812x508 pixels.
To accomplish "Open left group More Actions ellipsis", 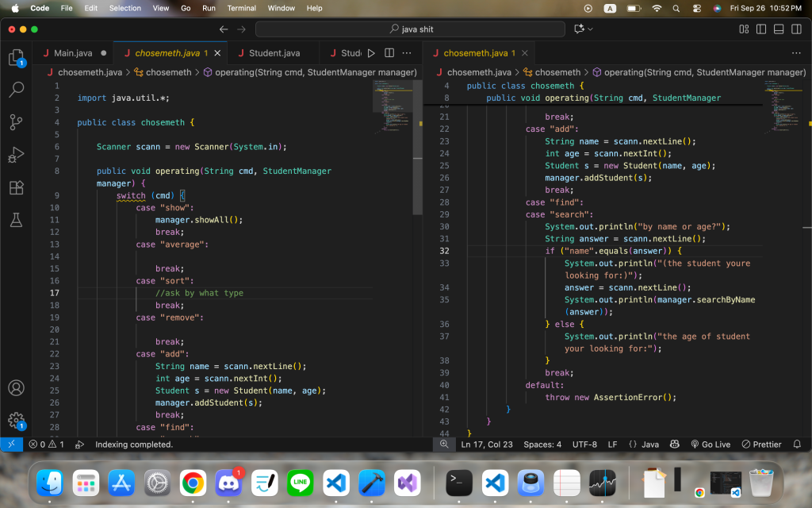I will [x=407, y=53].
